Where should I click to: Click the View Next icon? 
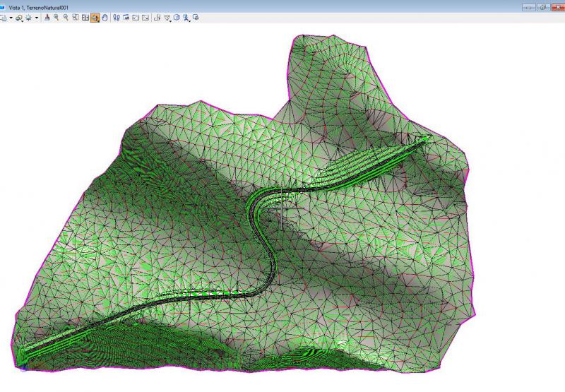pos(145,18)
